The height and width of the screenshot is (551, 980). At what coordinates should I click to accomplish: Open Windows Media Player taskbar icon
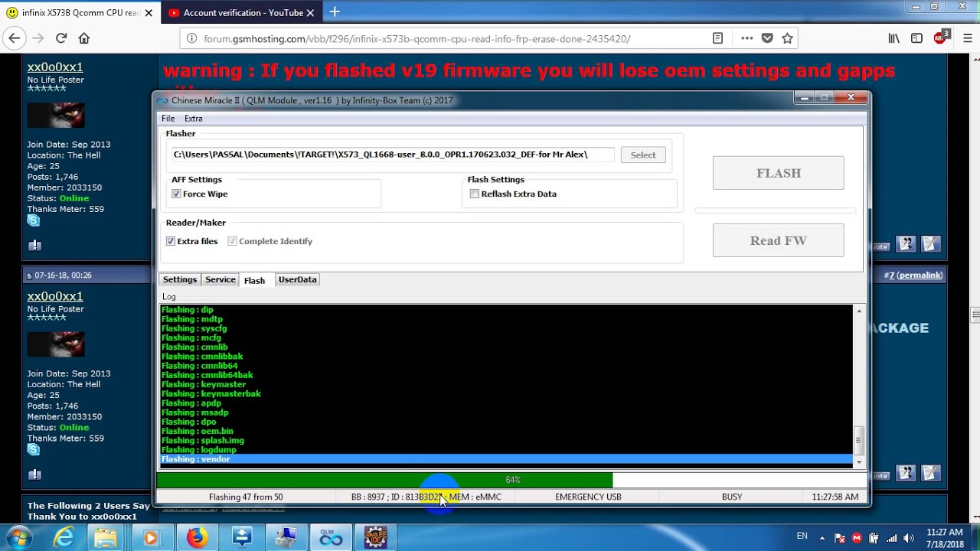[150, 538]
